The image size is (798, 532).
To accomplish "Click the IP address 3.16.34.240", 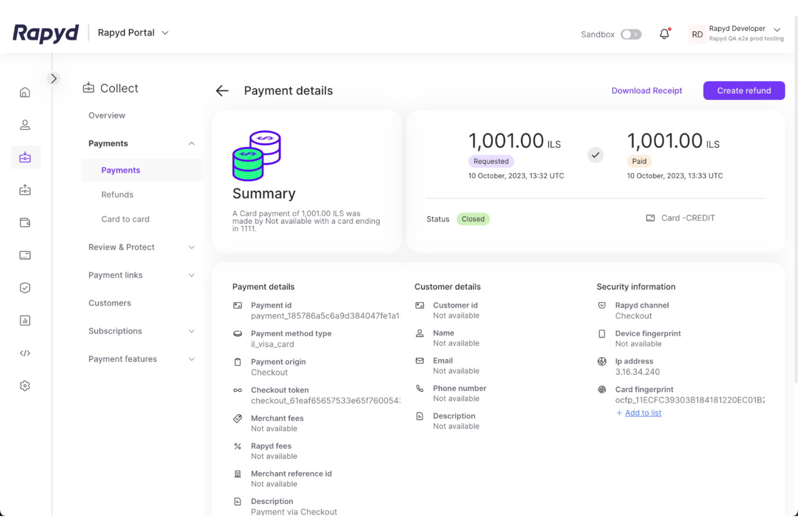I will [x=637, y=372].
